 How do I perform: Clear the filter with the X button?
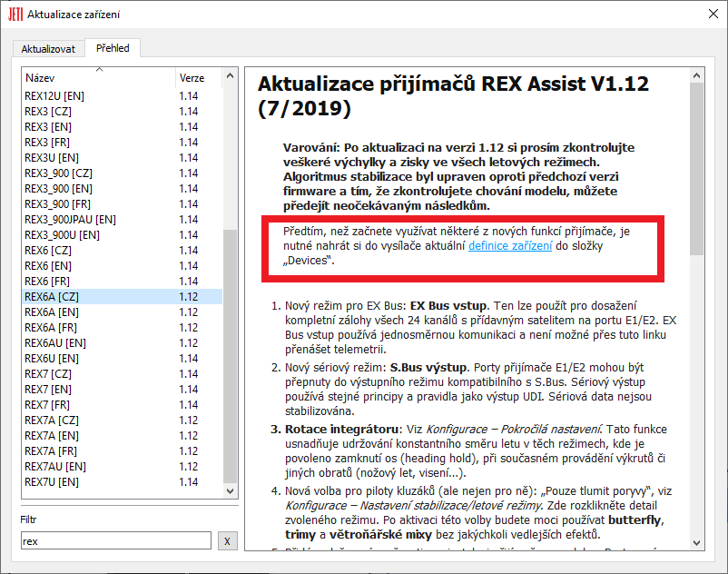(x=228, y=540)
